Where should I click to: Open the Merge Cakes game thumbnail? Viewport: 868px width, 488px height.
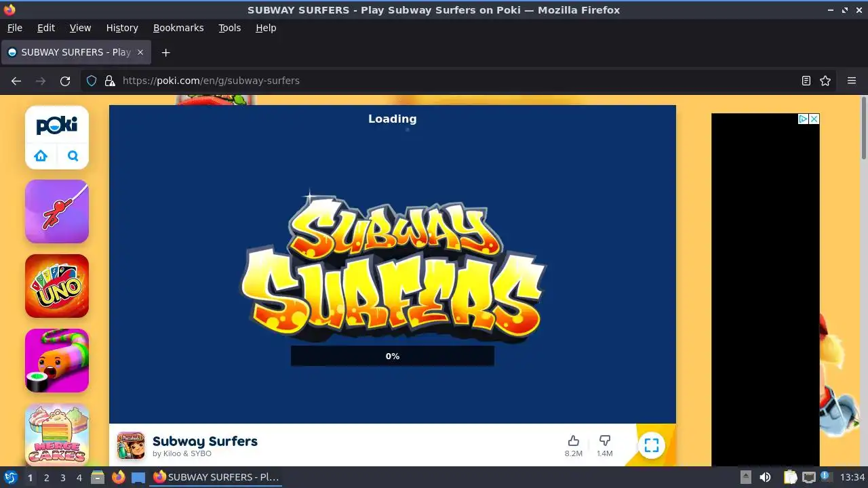pos(57,434)
